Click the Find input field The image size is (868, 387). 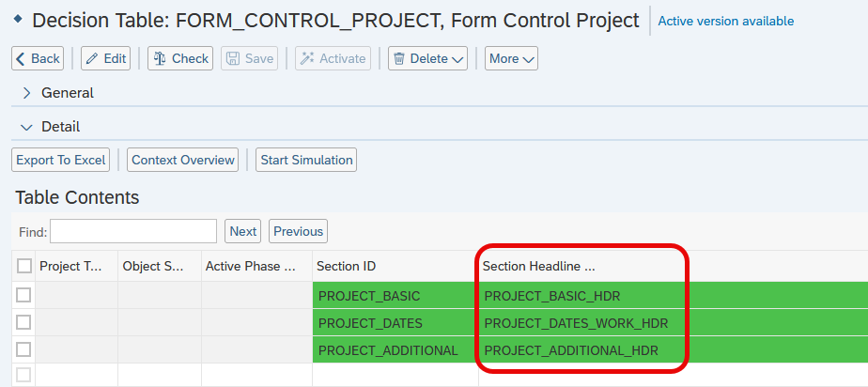pos(133,231)
